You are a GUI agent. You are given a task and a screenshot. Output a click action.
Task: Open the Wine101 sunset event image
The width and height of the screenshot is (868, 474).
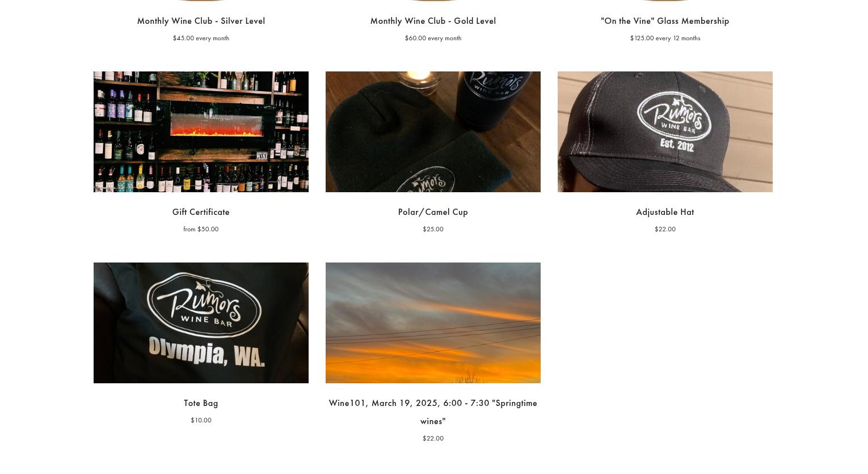tap(433, 323)
